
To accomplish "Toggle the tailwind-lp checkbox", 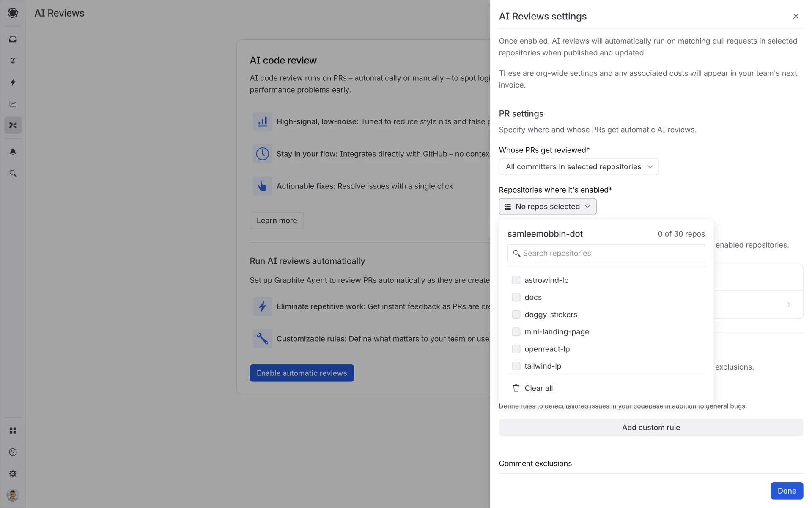I will [x=516, y=366].
